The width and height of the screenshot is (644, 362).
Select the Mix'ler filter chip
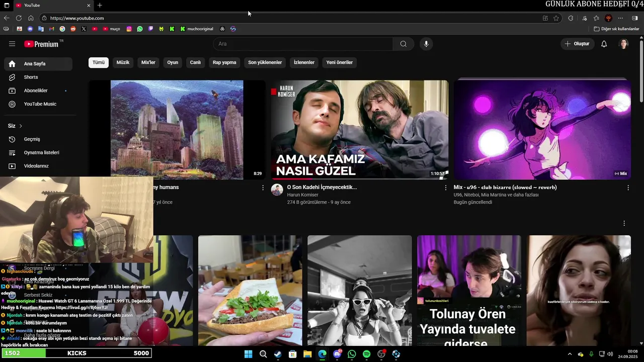[148, 62]
